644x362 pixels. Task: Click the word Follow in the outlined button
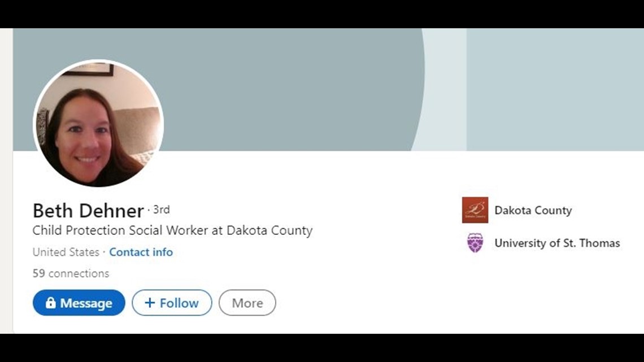179,303
